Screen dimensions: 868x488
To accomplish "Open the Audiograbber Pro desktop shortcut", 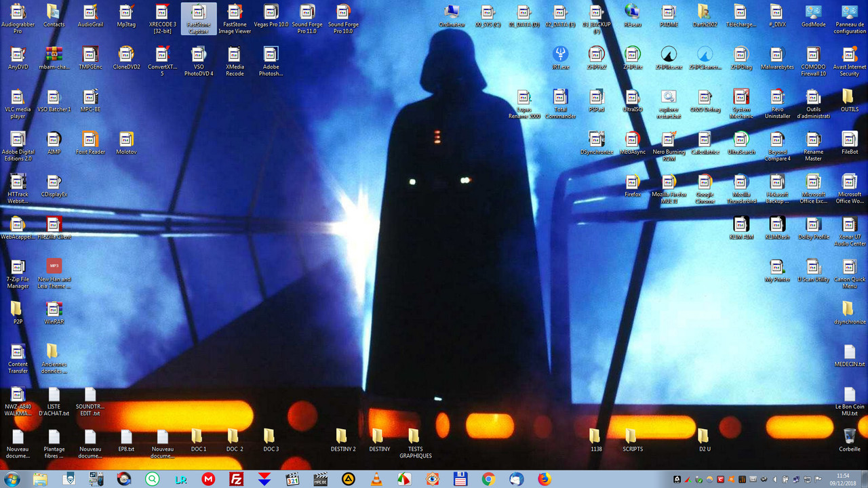I will pyautogui.click(x=18, y=18).
